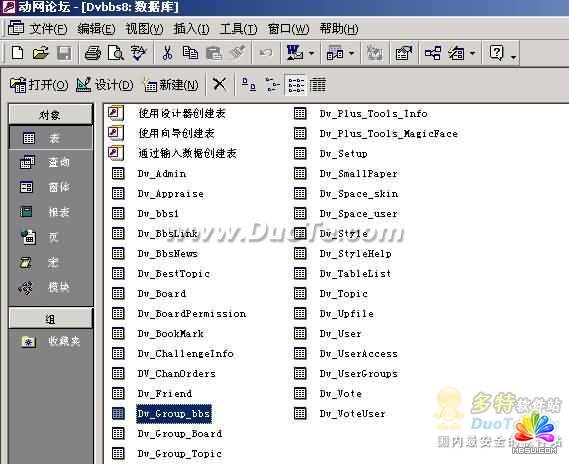Select the Dv_Topic table

[344, 293]
